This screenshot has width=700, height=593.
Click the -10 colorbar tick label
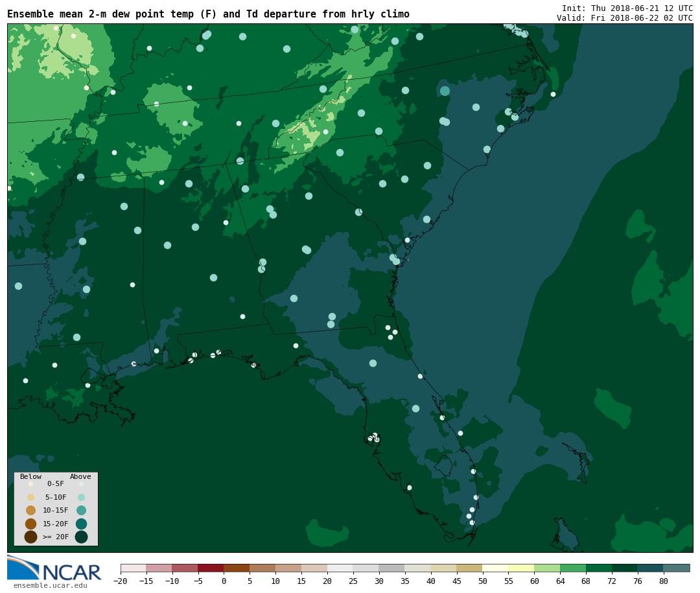[x=172, y=581]
